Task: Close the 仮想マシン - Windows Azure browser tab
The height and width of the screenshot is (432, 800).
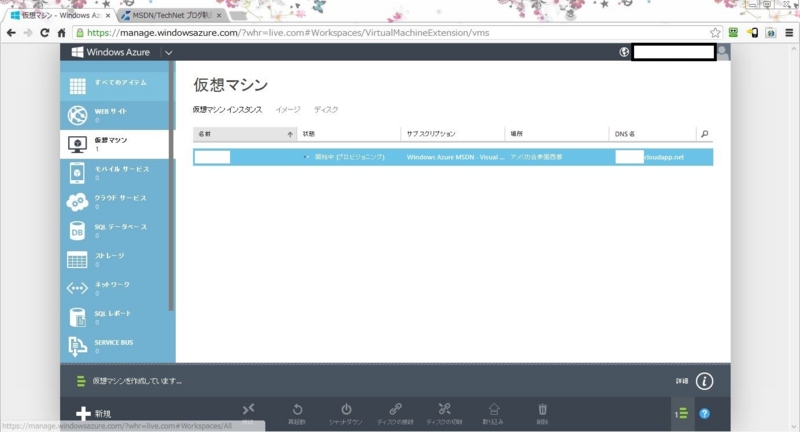Action: pyautogui.click(x=108, y=15)
